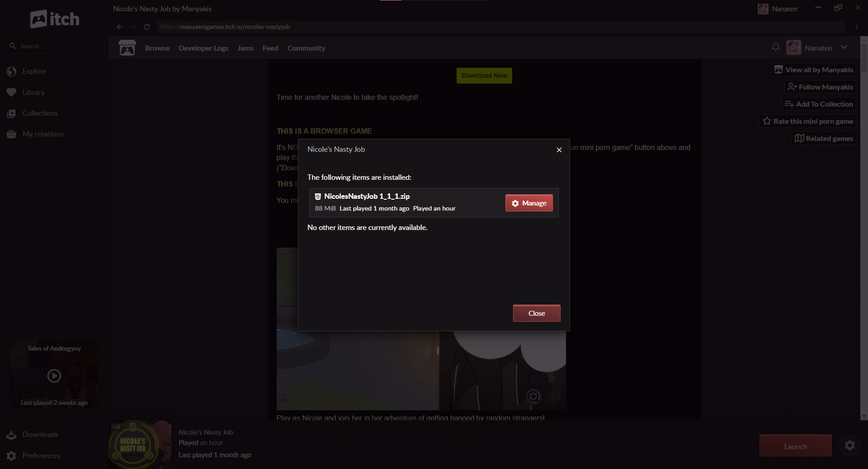
Task: Open notifications bell
Action: click(776, 47)
